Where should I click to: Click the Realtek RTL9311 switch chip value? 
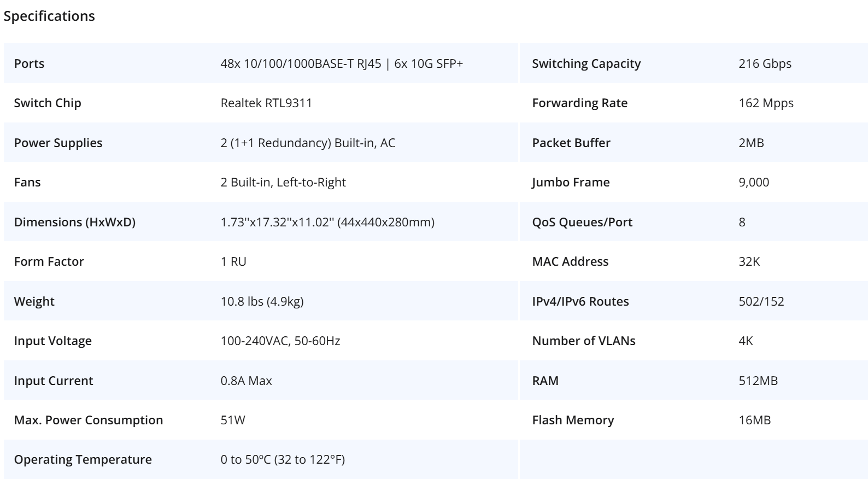[266, 103]
